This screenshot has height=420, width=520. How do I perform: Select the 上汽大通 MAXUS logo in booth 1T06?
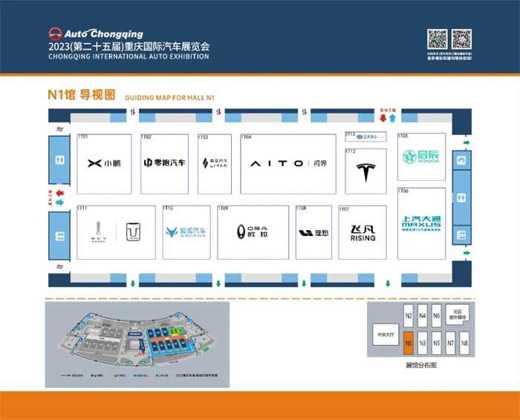[x=421, y=223]
